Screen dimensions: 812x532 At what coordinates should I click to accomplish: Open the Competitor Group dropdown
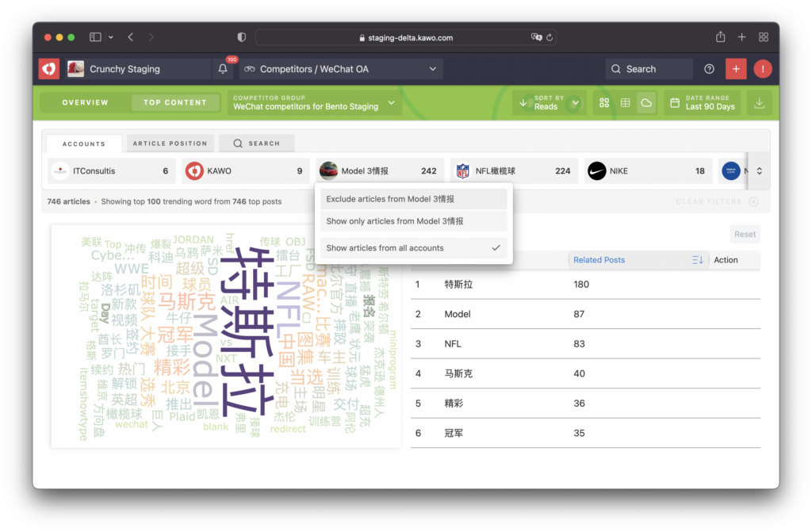click(x=314, y=102)
